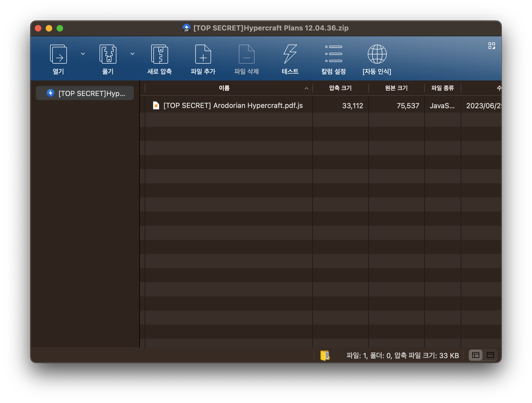The height and width of the screenshot is (403, 532).
Task: Select the Arodorian Hypercraft.pdf.js file row
Action: click(233, 106)
